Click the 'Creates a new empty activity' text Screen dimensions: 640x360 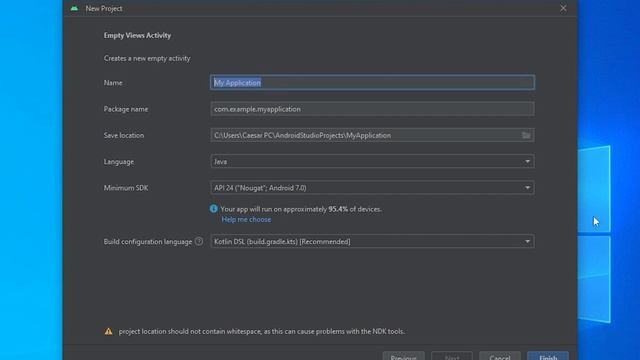tap(147, 58)
